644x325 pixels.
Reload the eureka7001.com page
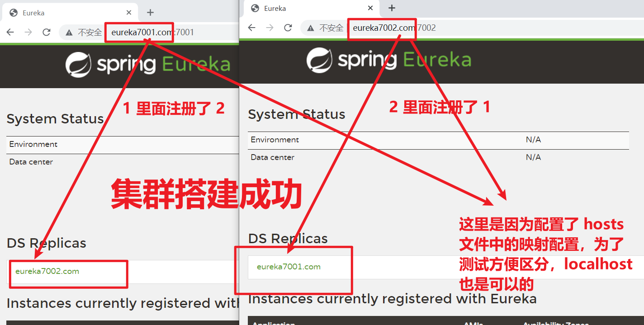(x=46, y=33)
